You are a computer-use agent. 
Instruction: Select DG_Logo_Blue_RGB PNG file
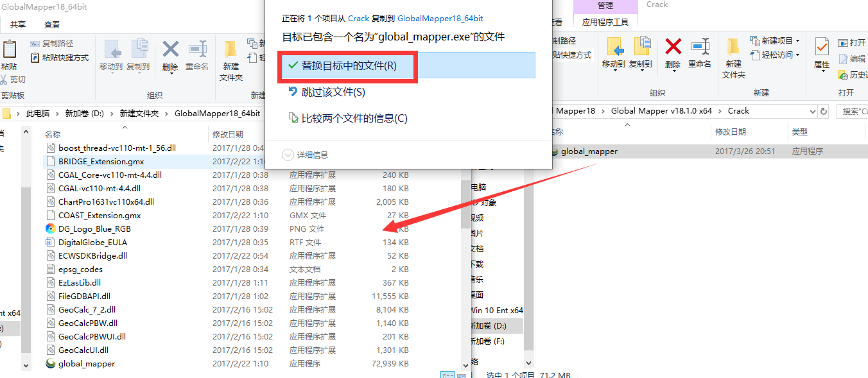[94, 229]
